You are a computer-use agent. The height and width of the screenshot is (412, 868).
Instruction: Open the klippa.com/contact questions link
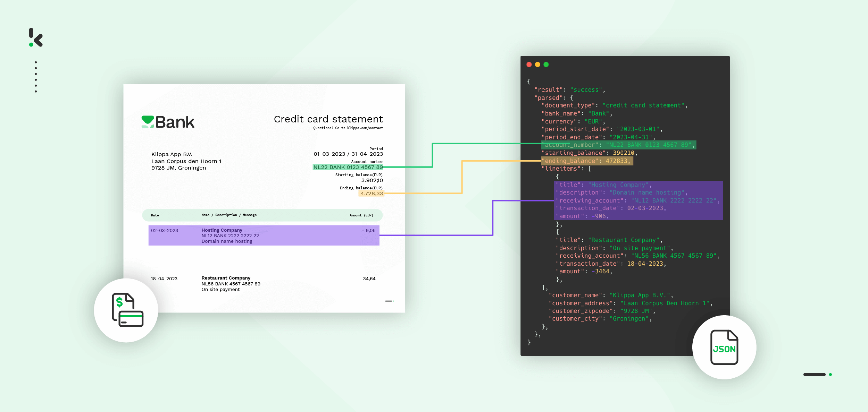(348, 128)
